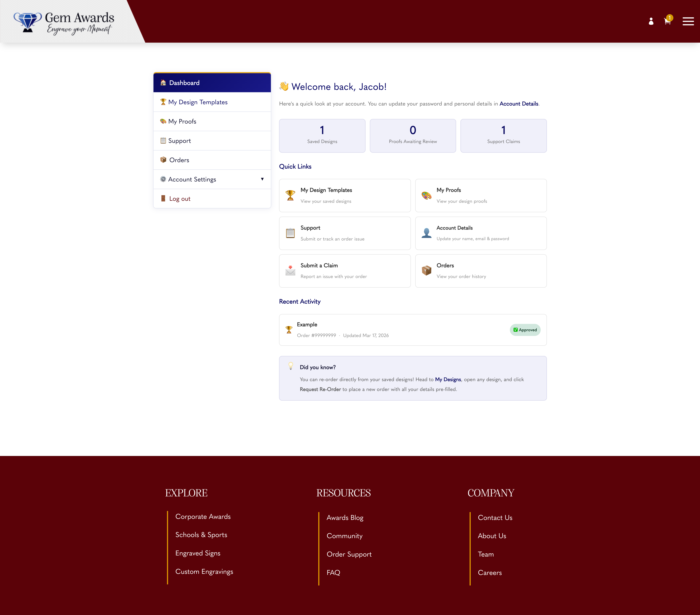Click envelope icon in Submit a Claim card
Image resolution: width=700 pixels, height=615 pixels.
(290, 270)
